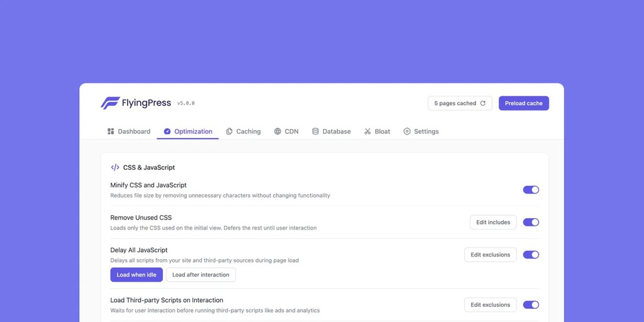Click the CSS & JavaScript code icon

pyautogui.click(x=115, y=167)
